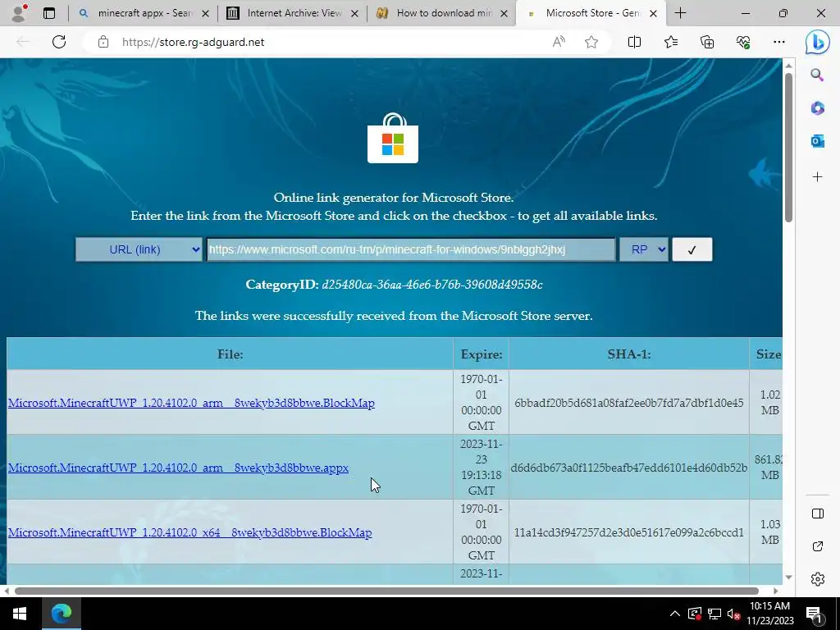Refresh the current page
Image resolution: width=840 pixels, height=630 pixels.
[59, 42]
